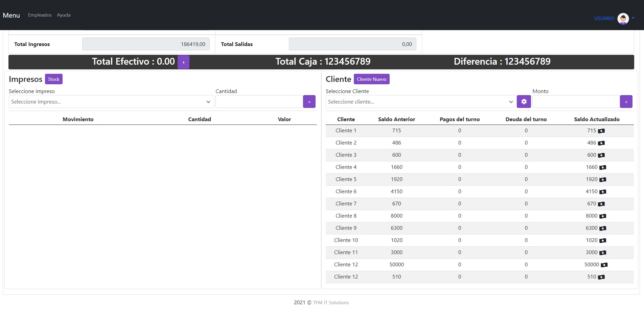Open the Seleccione impreso dropdown

pos(111,102)
